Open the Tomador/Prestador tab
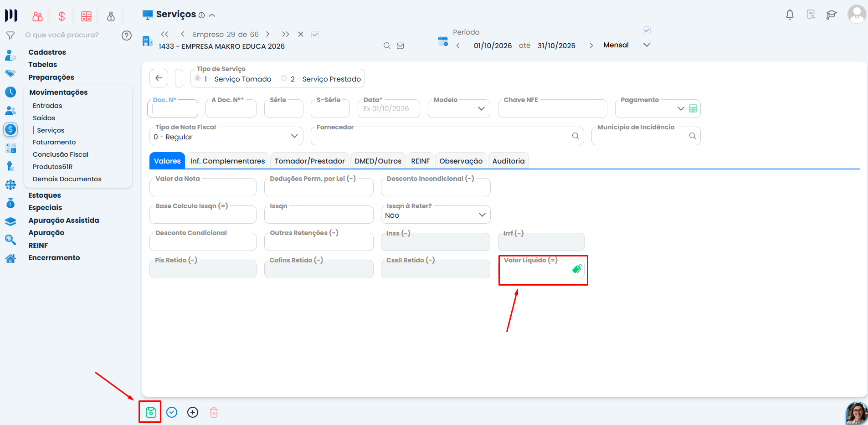868x425 pixels. [309, 161]
